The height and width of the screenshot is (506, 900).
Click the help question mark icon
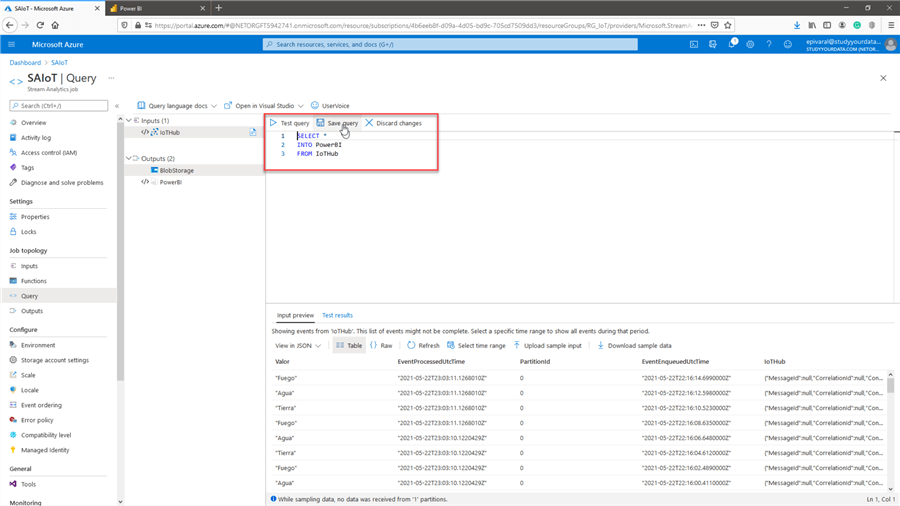[x=768, y=44]
